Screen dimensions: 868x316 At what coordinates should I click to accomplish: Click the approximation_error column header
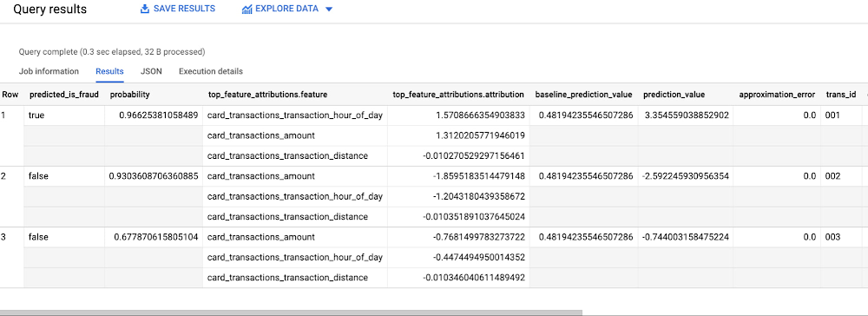coord(777,95)
